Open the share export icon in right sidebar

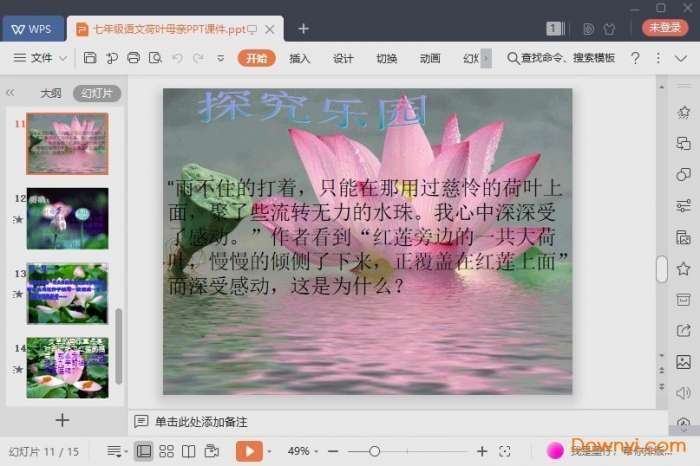(x=683, y=331)
